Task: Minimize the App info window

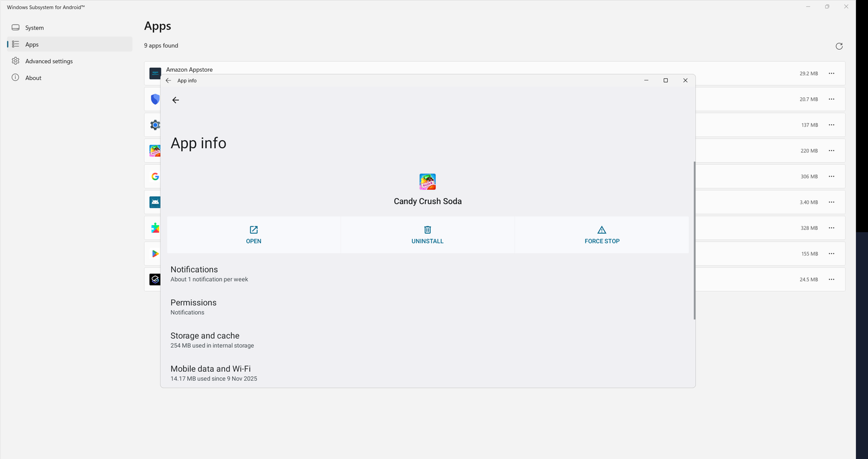Action: [x=646, y=80]
